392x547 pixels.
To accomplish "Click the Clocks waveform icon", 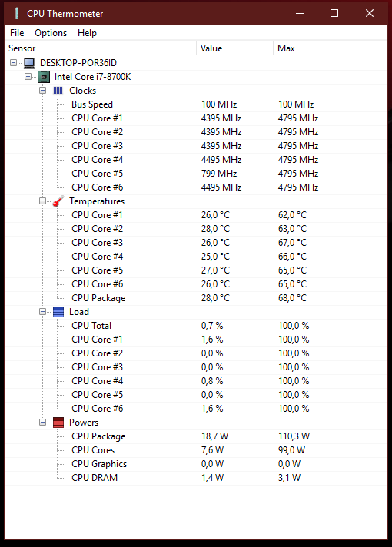I will point(58,91).
